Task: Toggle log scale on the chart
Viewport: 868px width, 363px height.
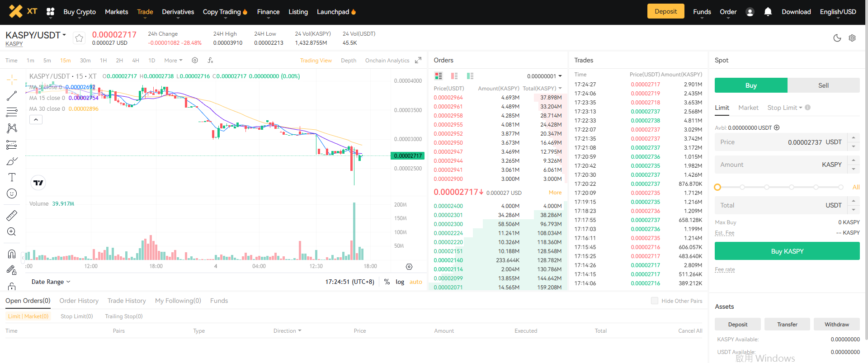Action: coord(400,282)
